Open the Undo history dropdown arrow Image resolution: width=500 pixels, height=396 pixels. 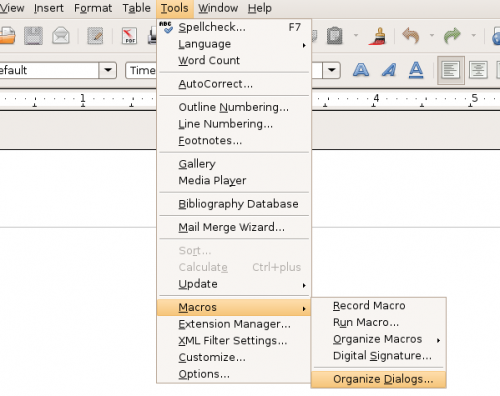pyautogui.click(x=432, y=35)
